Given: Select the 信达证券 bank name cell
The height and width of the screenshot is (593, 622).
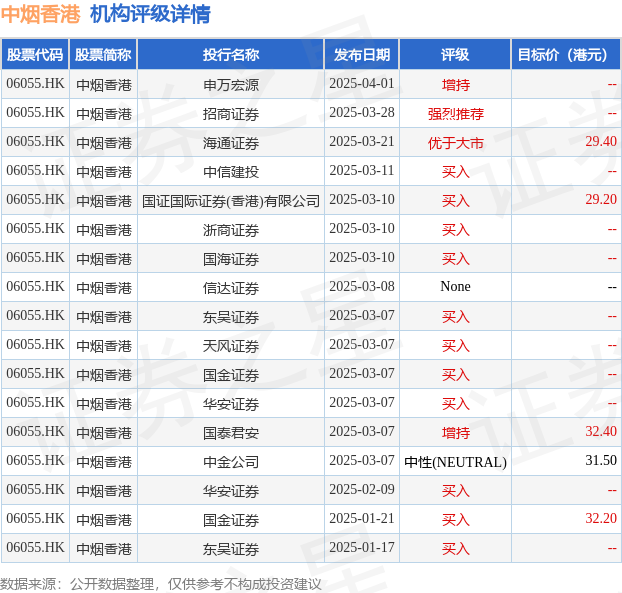Looking at the screenshot, I should [231, 288].
